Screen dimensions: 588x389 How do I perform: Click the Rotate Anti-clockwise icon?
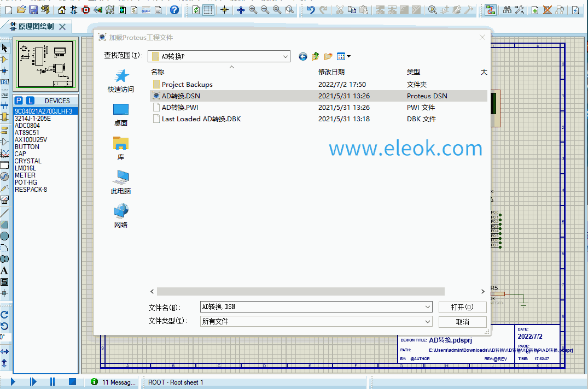point(4,326)
